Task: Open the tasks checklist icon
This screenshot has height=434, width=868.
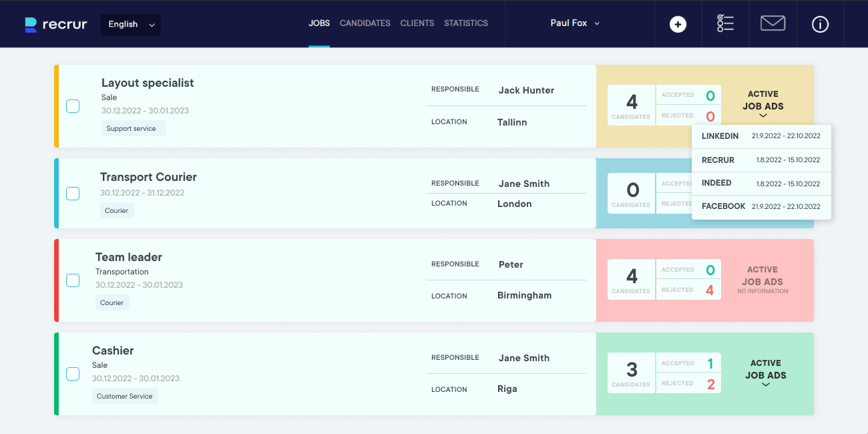Action: click(725, 23)
